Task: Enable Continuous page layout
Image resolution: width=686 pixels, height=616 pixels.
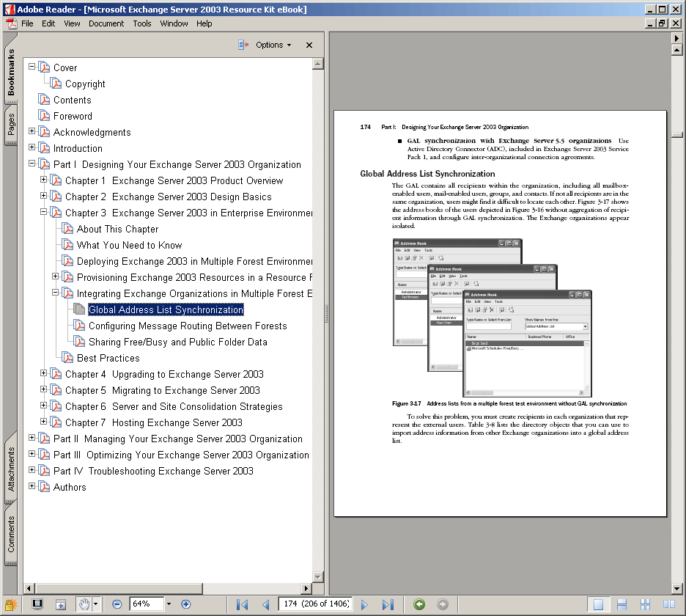Action: [622, 604]
